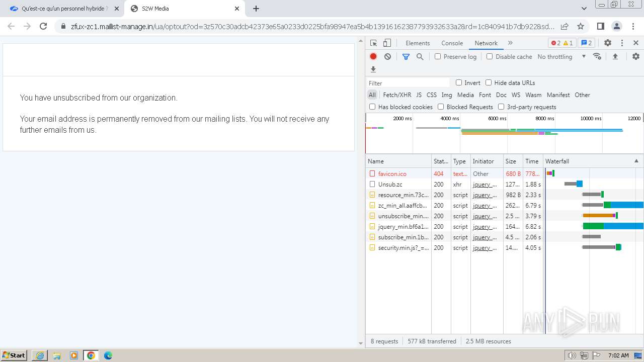Check the Invert filter checkbox

[459, 82]
